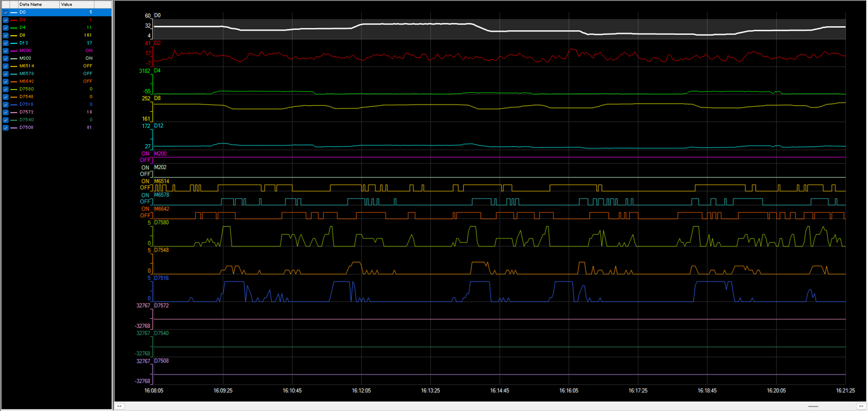Click the value 161 in the D8 row

click(88, 35)
